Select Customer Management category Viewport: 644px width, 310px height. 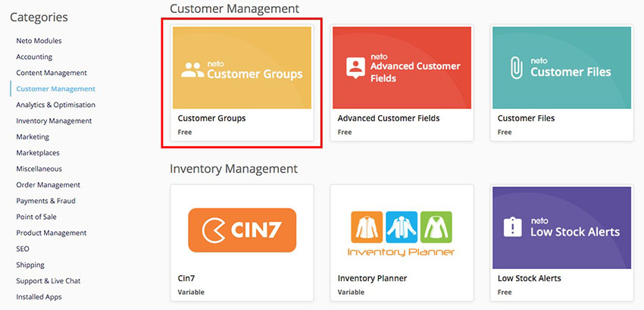[x=56, y=89]
